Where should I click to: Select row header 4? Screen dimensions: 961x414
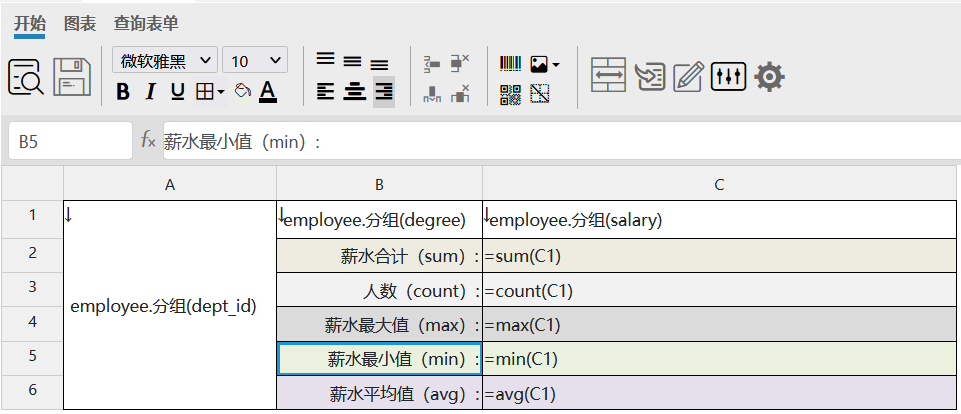pos(32,324)
